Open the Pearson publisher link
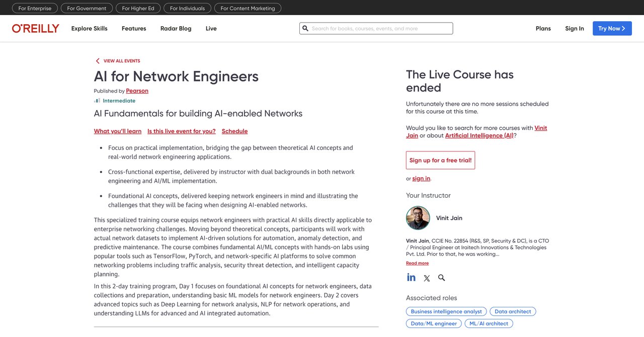The width and height of the screenshot is (644, 337). (x=137, y=91)
